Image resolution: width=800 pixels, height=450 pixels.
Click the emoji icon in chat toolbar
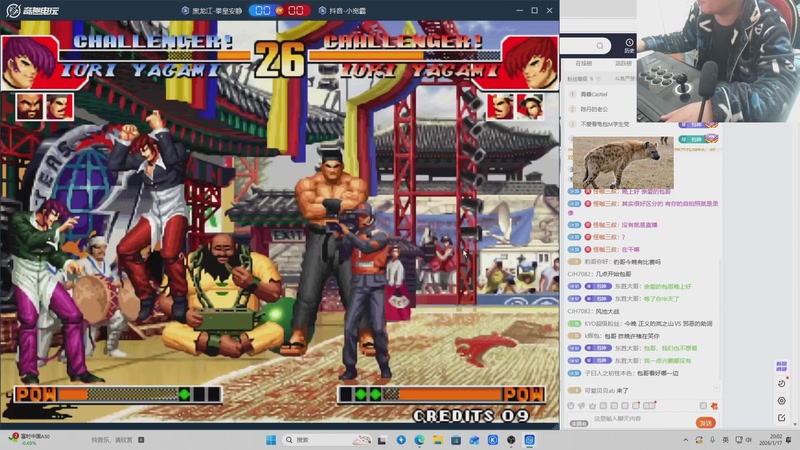click(571, 406)
